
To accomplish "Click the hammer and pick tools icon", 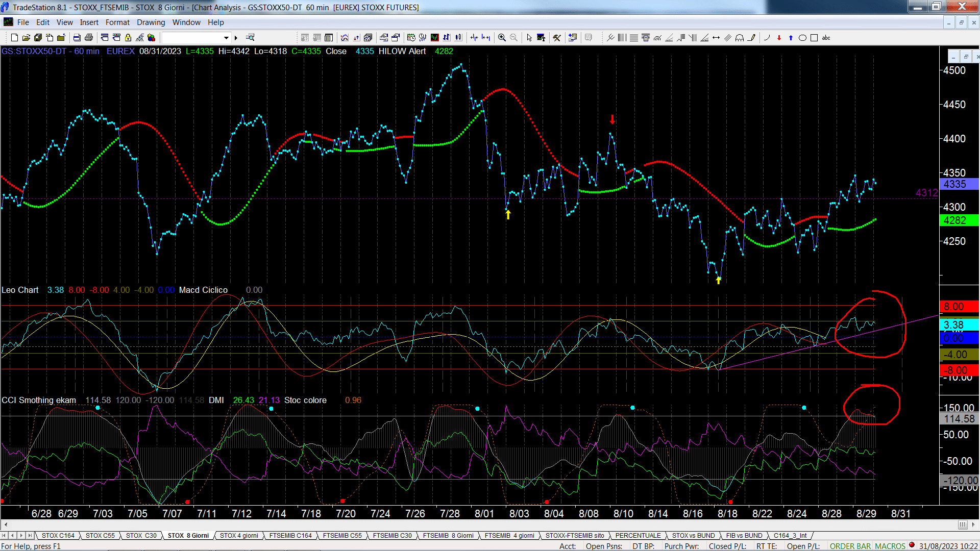I will [x=557, y=38].
